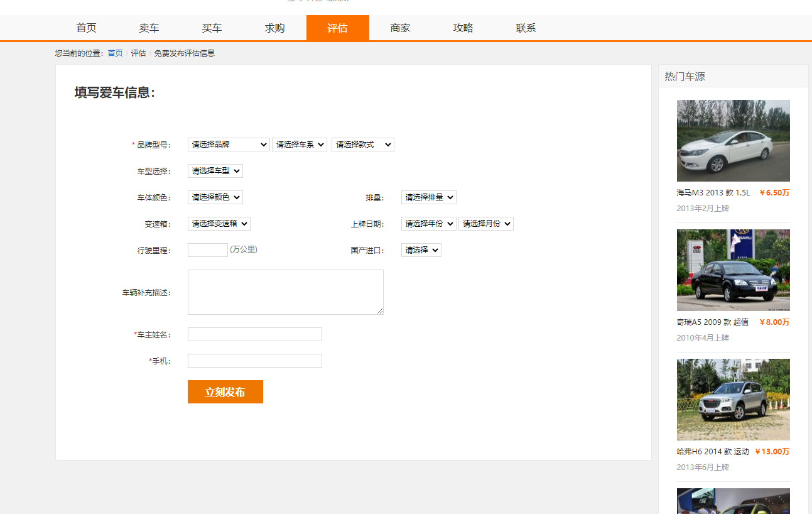
Task: Expand the 请选择款式 style dropdown
Action: (362, 144)
